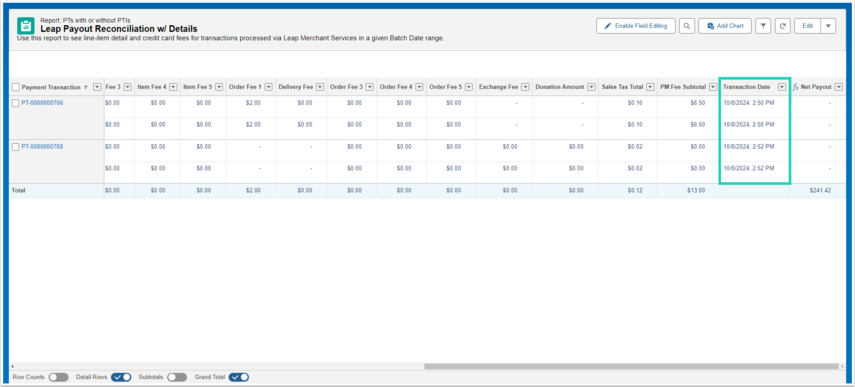855x387 pixels.
Task: Open Item Fee 5 column dropdown
Action: click(219, 87)
